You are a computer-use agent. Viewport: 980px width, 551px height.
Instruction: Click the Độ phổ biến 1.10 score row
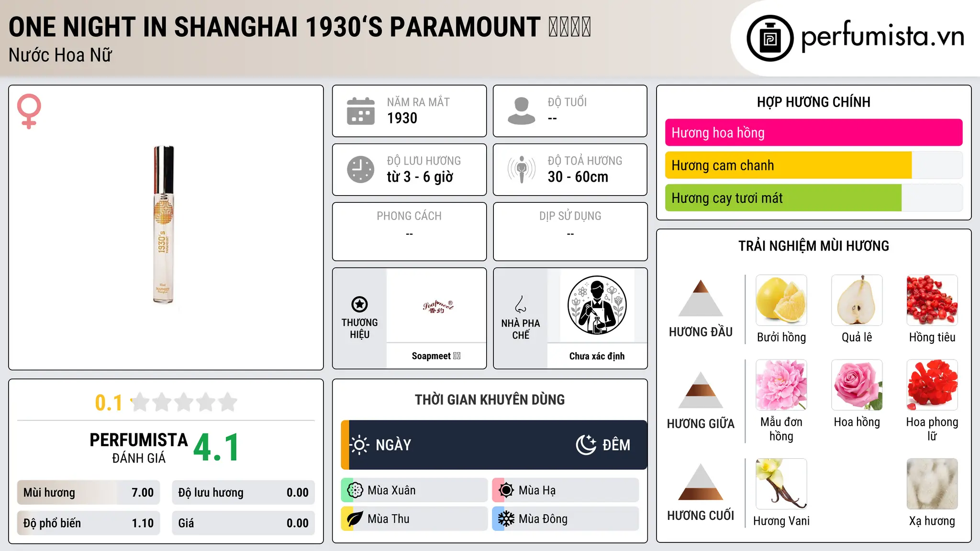[89, 523]
